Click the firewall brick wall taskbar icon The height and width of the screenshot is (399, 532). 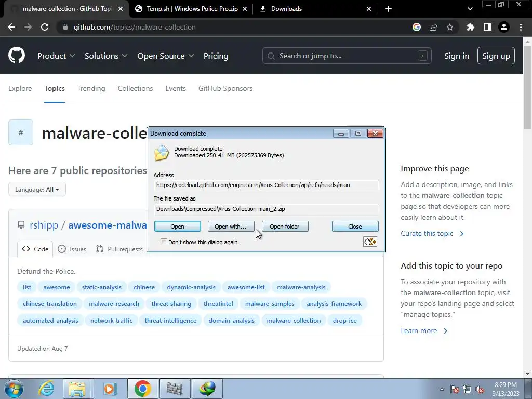[x=175, y=389]
